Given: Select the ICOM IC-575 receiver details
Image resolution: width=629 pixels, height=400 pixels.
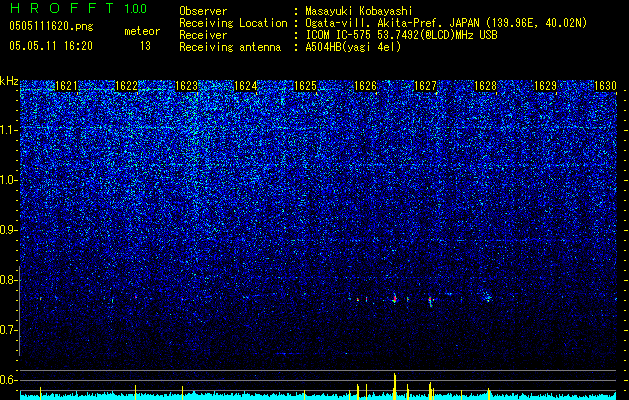Looking at the screenshot, I should pos(401,35).
